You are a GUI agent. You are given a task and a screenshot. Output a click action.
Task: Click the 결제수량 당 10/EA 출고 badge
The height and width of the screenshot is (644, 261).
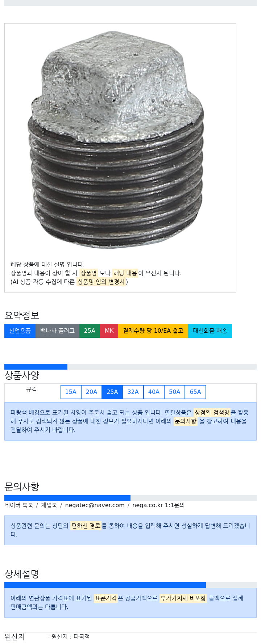tap(153, 331)
